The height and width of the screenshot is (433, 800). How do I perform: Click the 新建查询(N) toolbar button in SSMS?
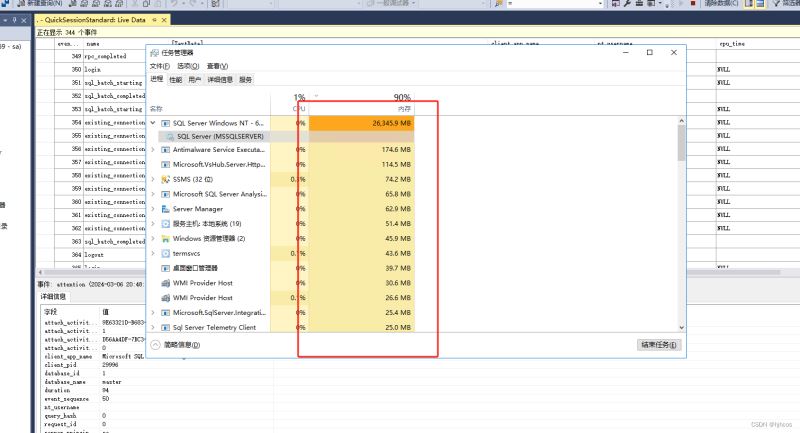pyautogui.click(x=40, y=3)
